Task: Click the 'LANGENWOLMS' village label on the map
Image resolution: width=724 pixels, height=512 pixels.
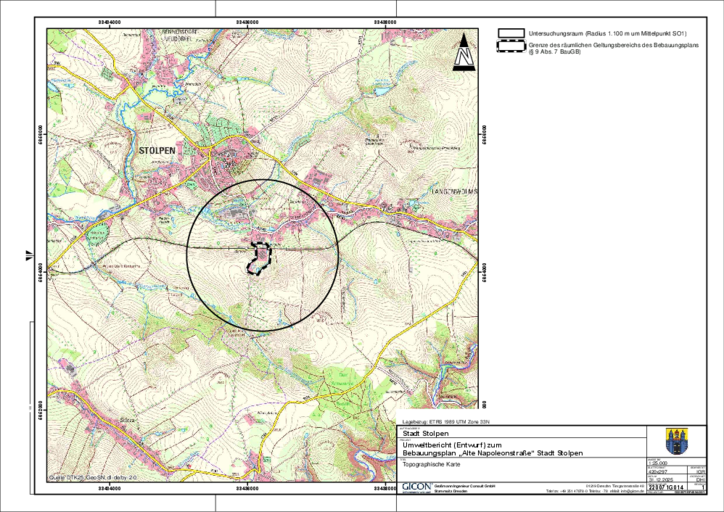Action: [x=454, y=191]
